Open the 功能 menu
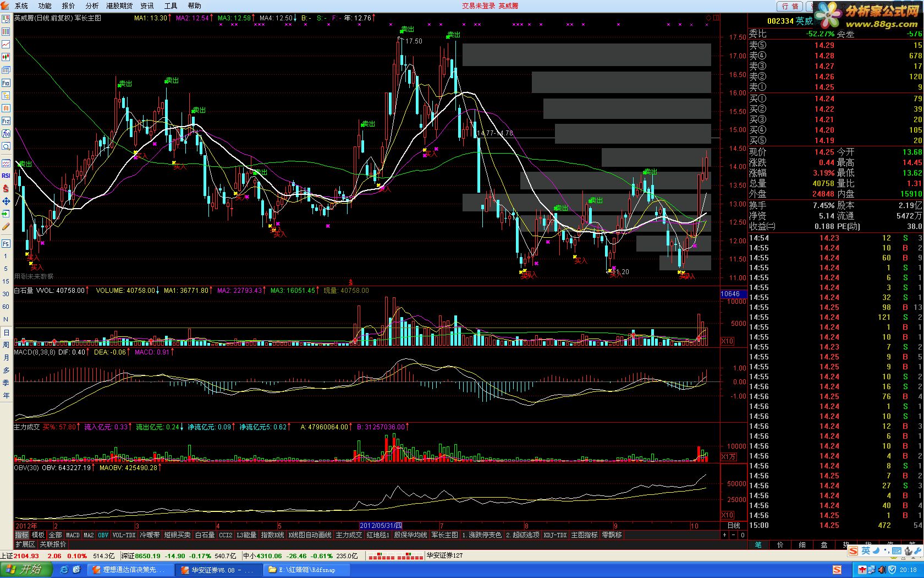 coord(45,6)
